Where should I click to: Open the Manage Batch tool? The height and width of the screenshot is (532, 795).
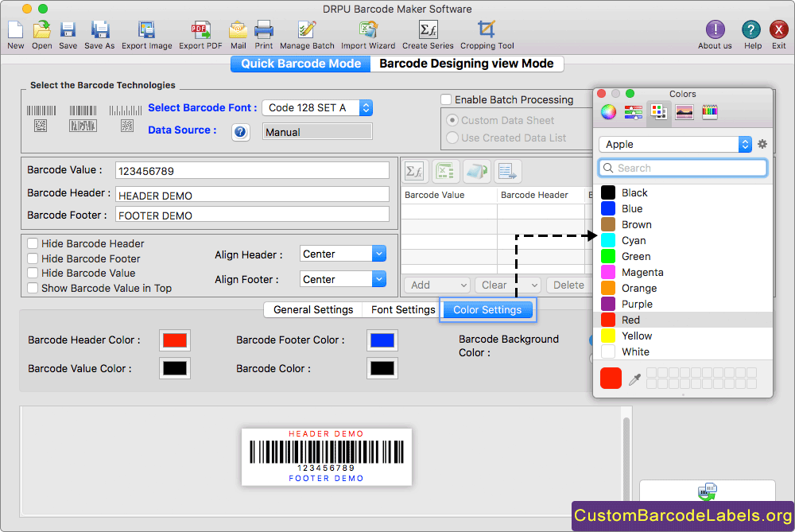307,30
